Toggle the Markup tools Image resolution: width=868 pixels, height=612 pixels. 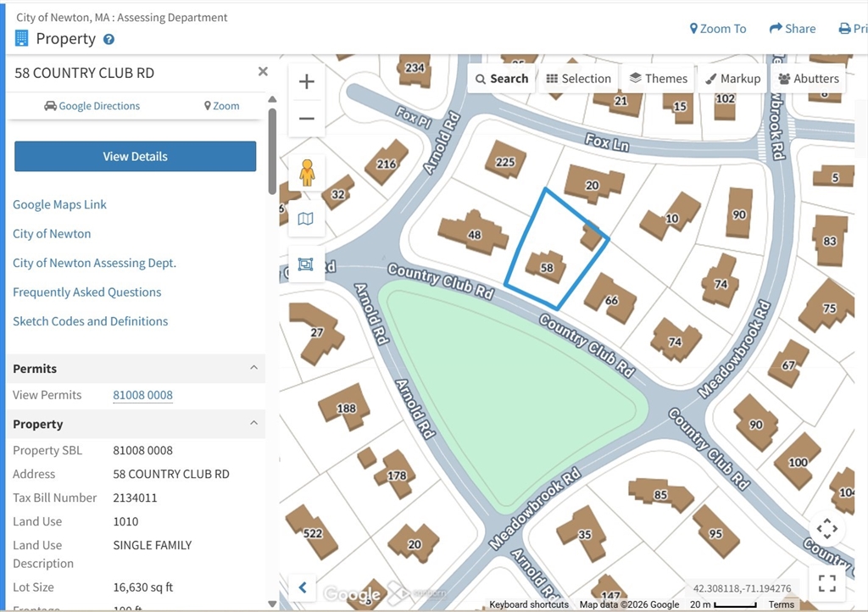732,78
